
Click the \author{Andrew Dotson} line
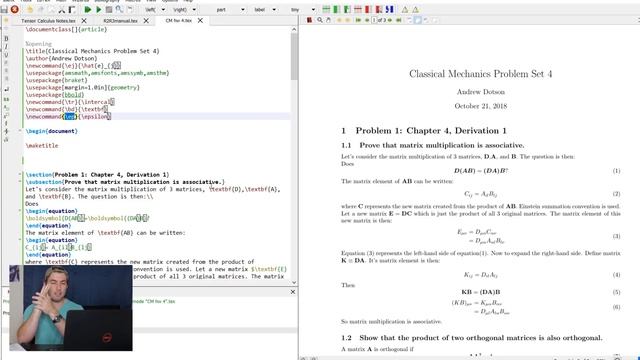(x=61, y=58)
